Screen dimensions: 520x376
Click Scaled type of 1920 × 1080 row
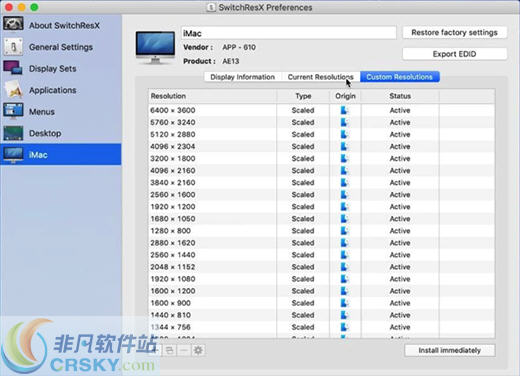[x=303, y=279]
